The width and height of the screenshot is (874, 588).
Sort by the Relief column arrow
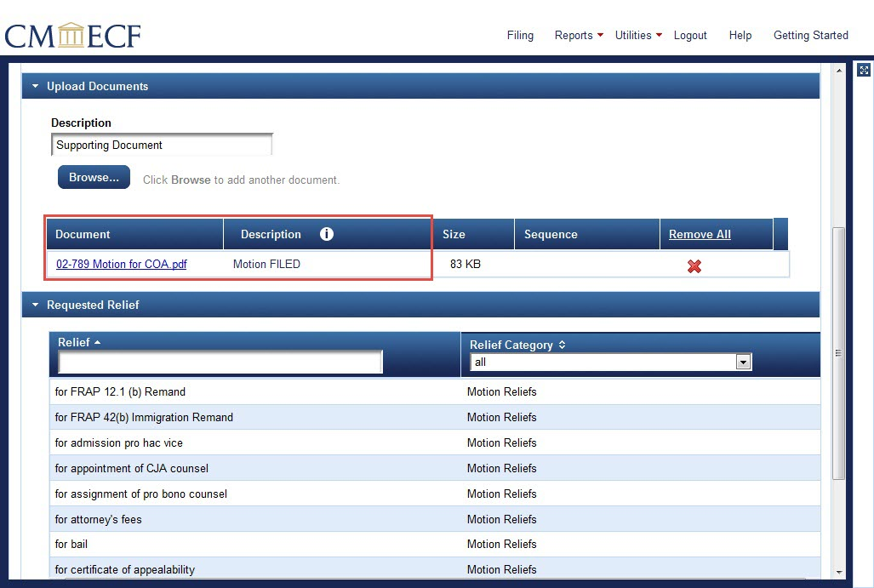tap(97, 342)
